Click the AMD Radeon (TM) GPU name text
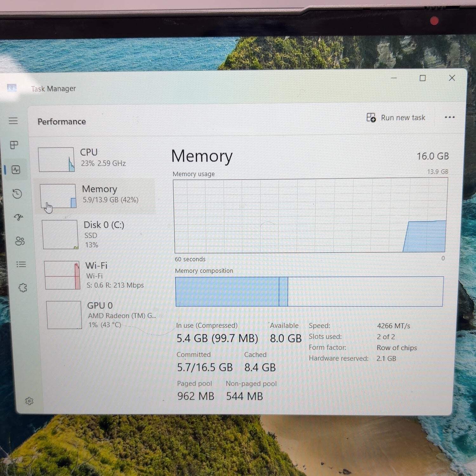Viewport: 476px width, 476px height. pos(122,316)
